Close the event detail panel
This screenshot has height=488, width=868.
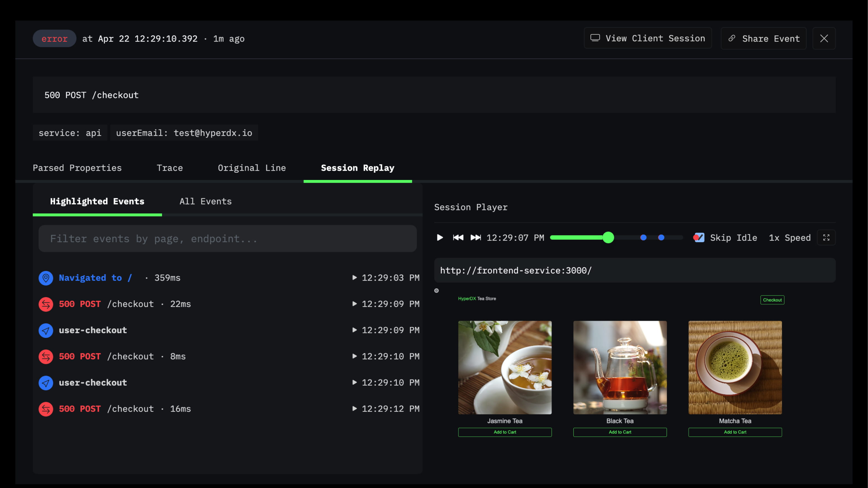[x=824, y=39]
